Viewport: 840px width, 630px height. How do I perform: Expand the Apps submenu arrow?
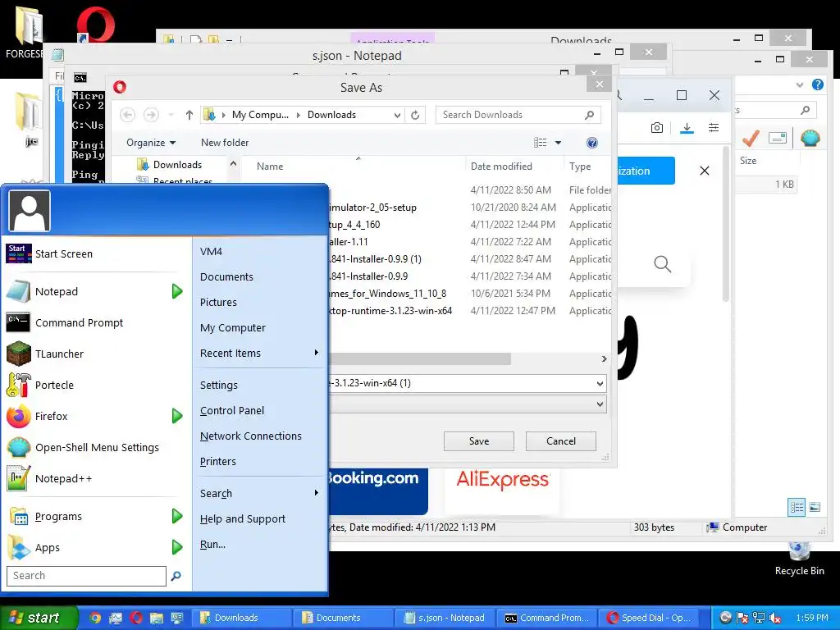177,547
